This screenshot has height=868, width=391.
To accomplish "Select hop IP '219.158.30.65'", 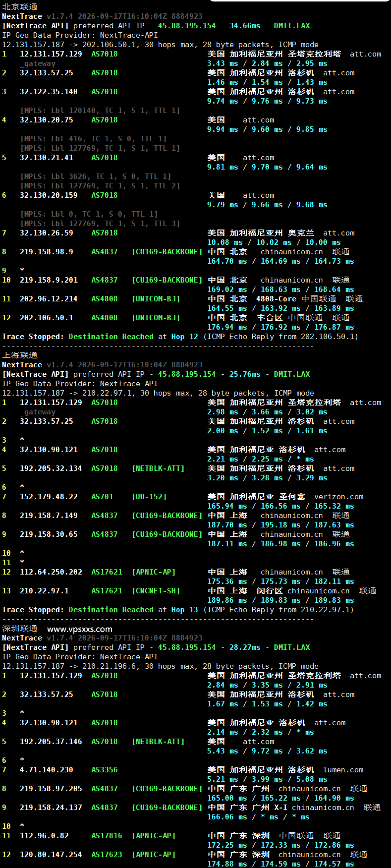I will [x=49, y=534].
